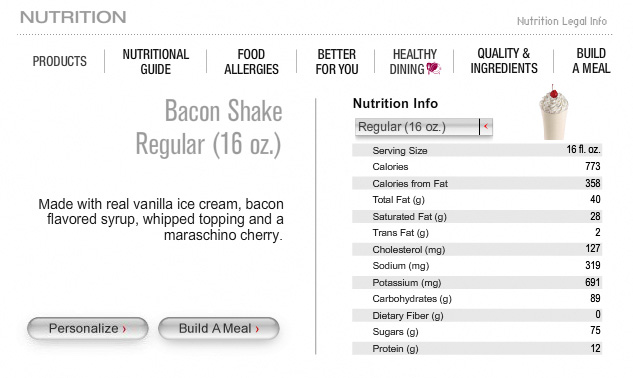Click the red dropdown arrow beside serving size

tap(486, 126)
